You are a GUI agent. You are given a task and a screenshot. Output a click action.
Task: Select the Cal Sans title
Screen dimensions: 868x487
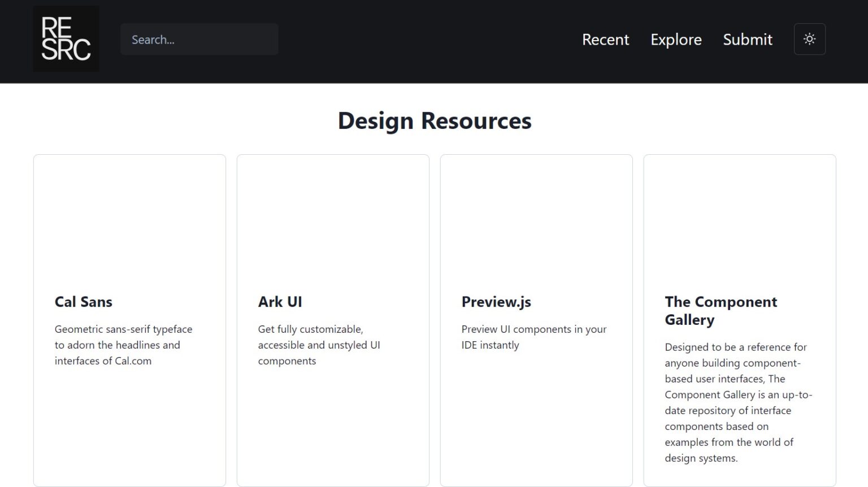click(x=83, y=302)
